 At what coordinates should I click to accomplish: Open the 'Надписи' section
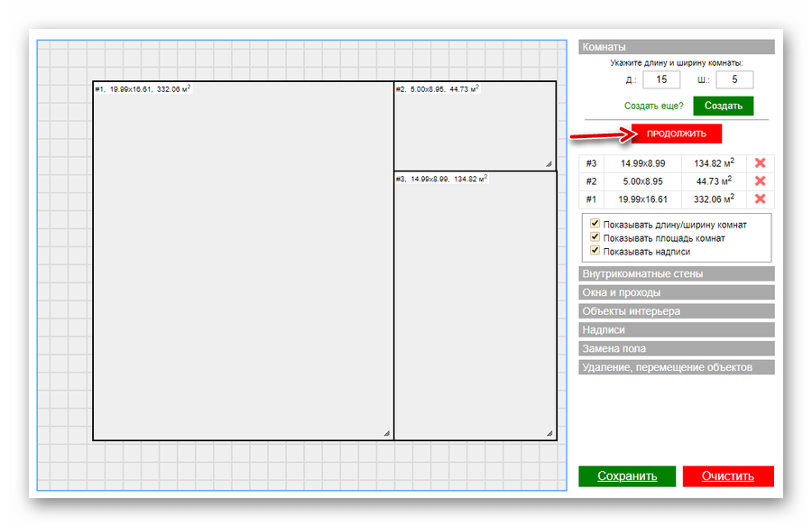(x=676, y=330)
